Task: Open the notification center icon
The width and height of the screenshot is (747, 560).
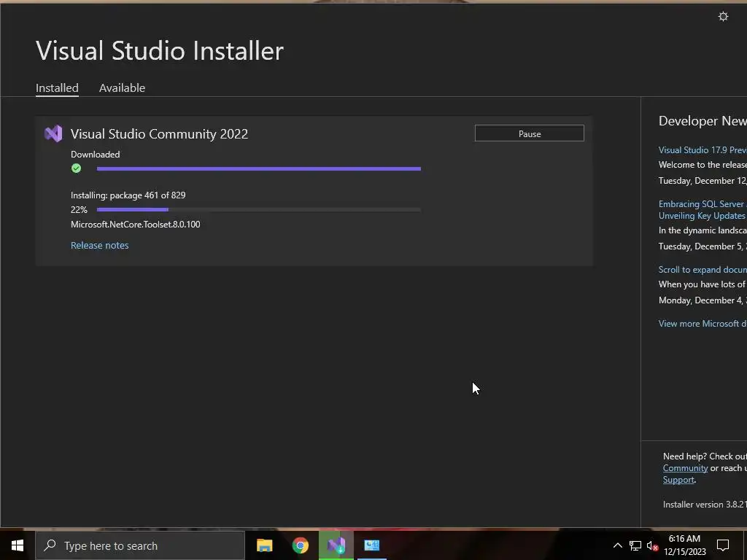Action: [x=723, y=545]
